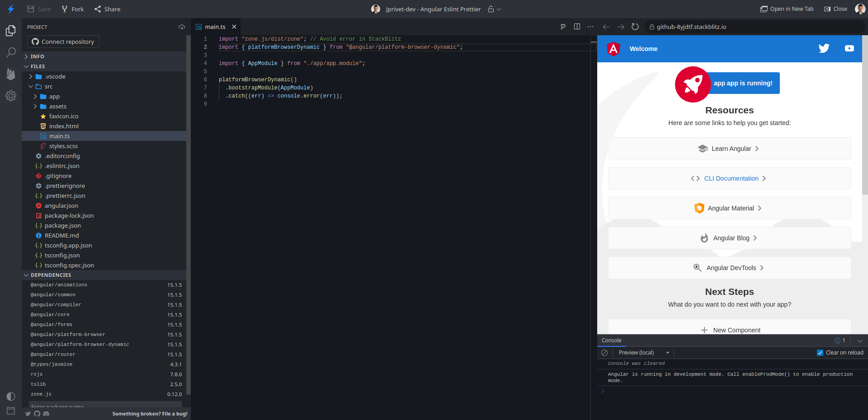The height and width of the screenshot is (420, 868).
Task: Click Something broken? File a bug! link
Action: pos(150,414)
